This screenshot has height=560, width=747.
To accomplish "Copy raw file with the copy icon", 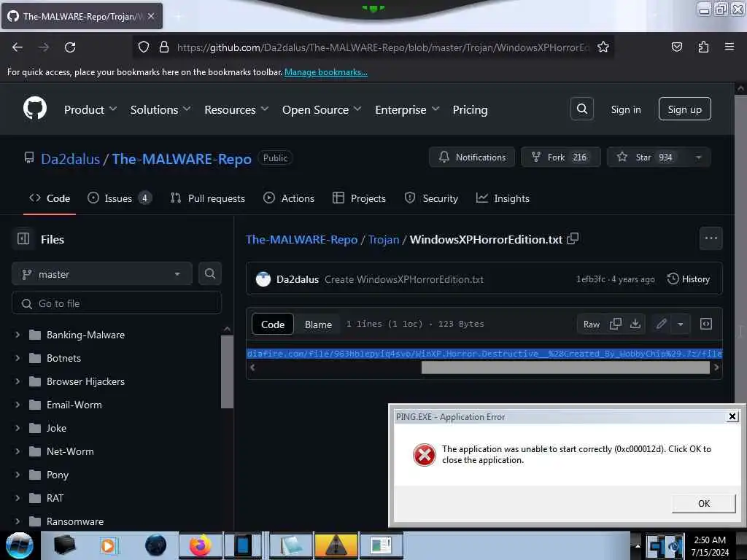I will click(615, 324).
